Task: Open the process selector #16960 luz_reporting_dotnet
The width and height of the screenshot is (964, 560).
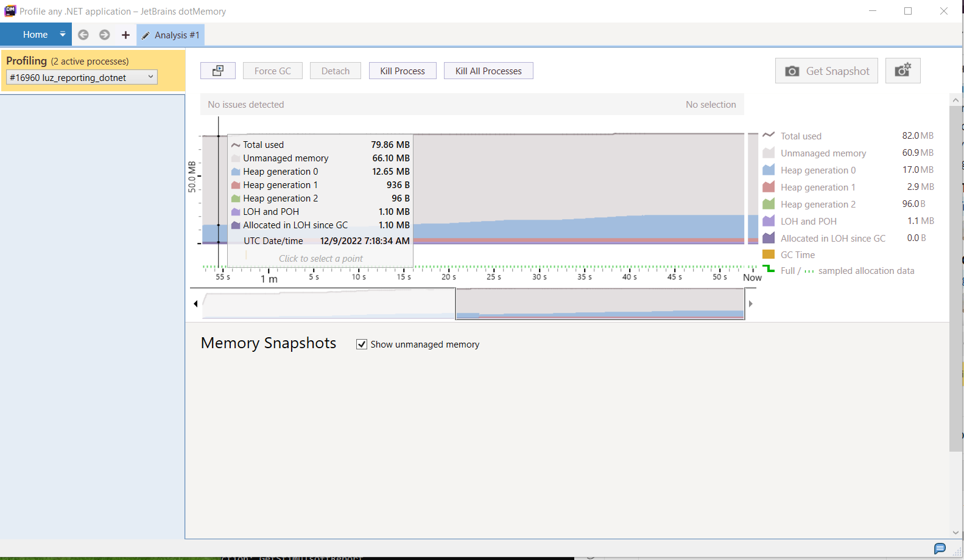Action: [82, 77]
